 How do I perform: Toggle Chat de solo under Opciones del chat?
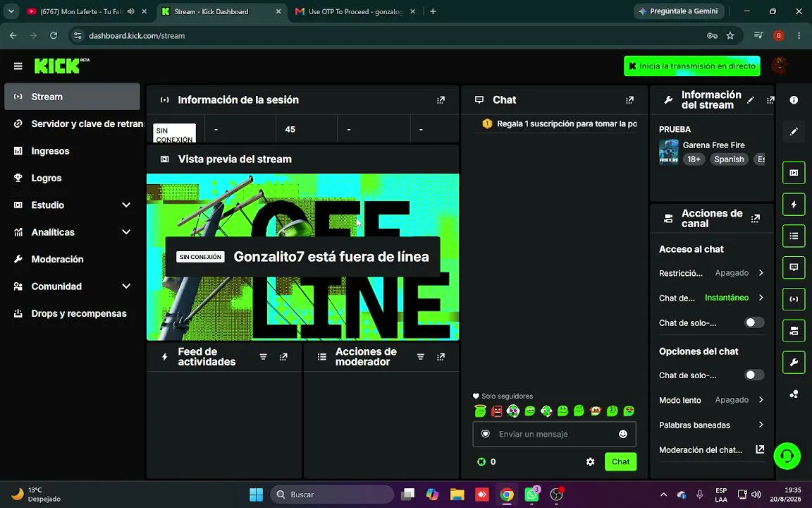pyautogui.click(x=754, y=375)
